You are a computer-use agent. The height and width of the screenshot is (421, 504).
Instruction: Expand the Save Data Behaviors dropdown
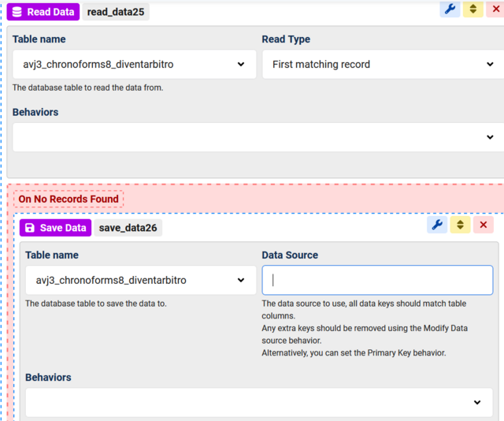click(259, 402)
